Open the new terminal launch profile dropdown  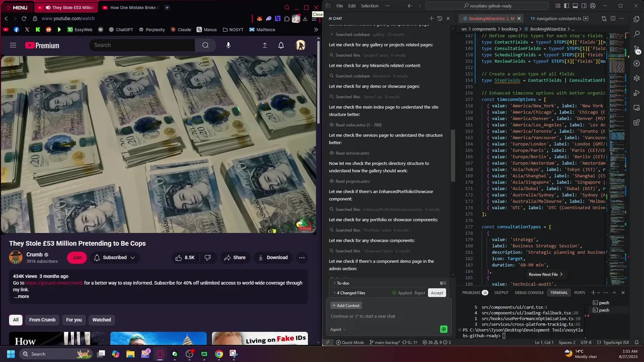(599, 293)
